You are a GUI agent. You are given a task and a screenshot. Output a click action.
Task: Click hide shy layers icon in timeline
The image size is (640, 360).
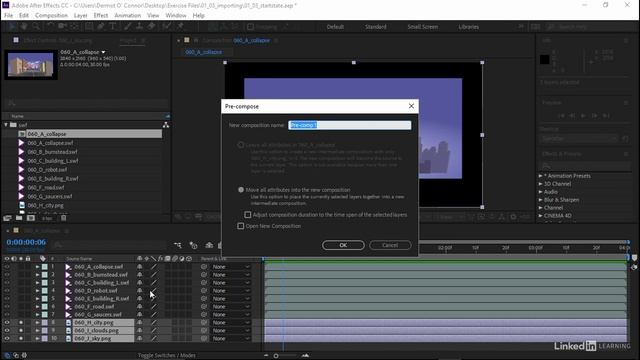pyautogui.click(x=209, y=245)
